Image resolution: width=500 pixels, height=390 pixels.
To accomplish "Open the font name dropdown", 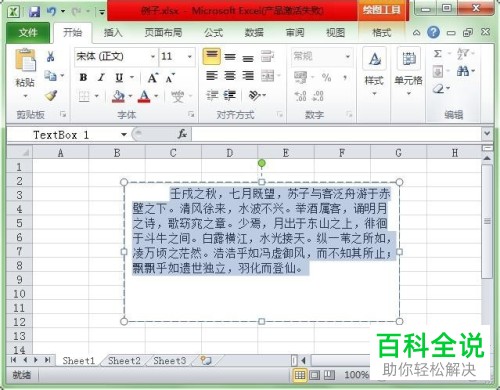I will (153, 56).
